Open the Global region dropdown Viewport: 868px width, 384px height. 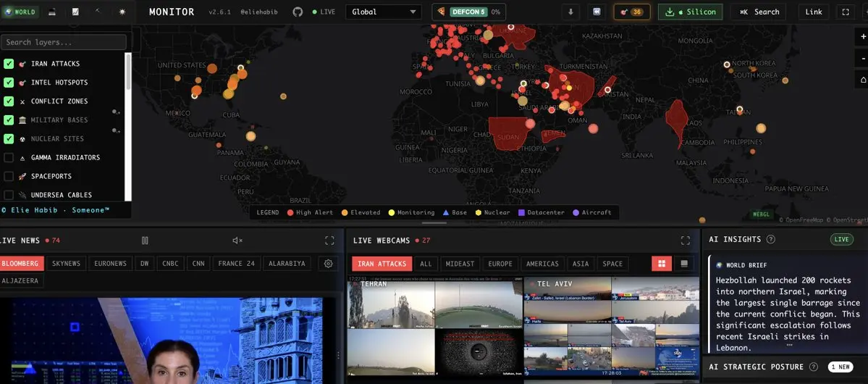383,12
